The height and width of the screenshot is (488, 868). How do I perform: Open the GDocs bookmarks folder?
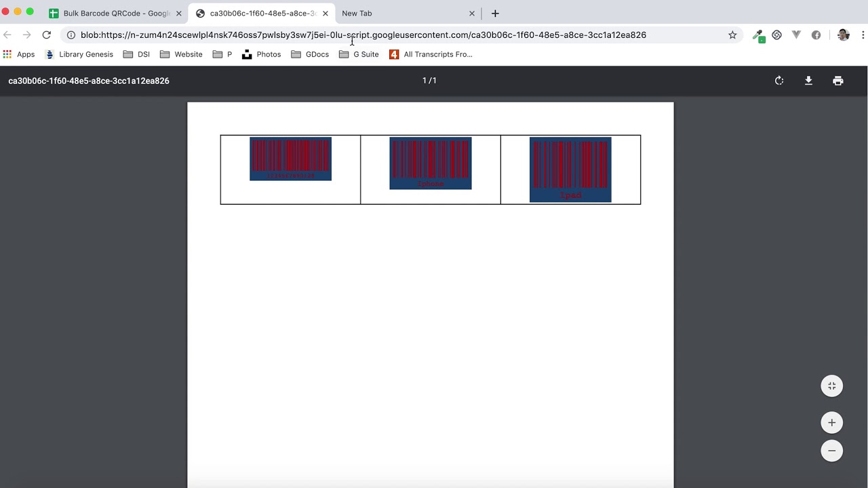(x=310, y=54)
